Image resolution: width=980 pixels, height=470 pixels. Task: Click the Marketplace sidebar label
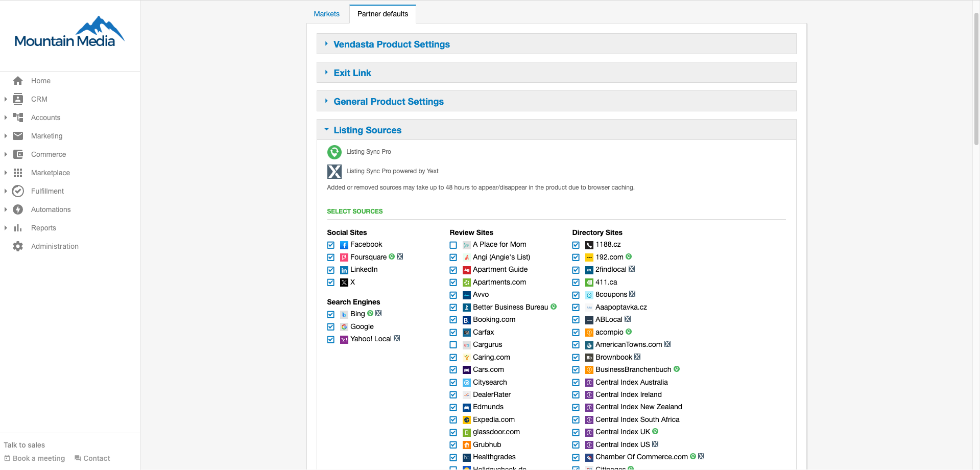[51, 173]
